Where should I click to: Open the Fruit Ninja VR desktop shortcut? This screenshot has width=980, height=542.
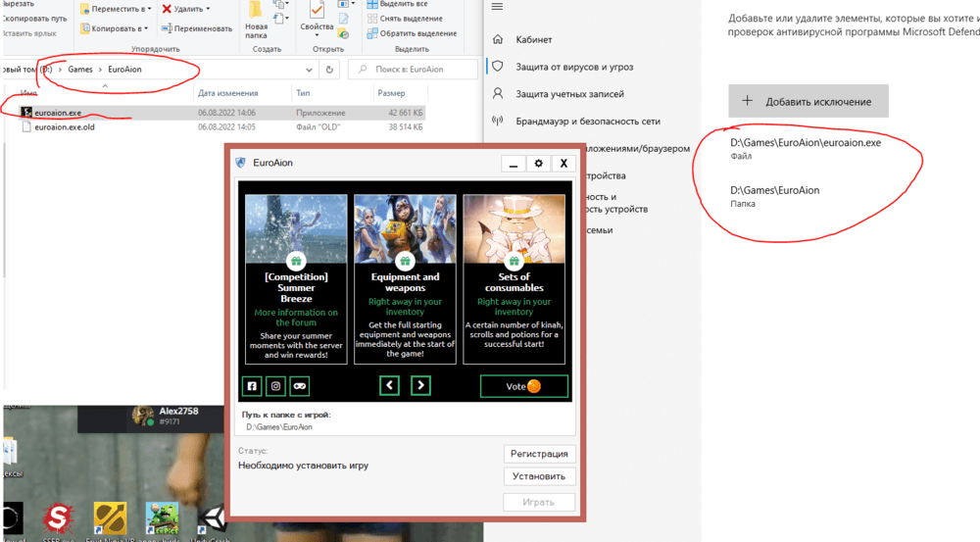pos(110,519)
